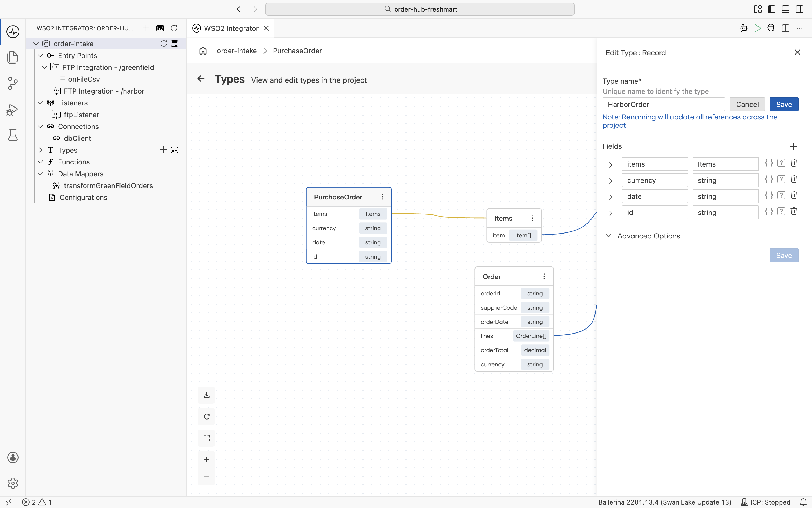Click the order-hub-freshmart search bar

point(420,9)
